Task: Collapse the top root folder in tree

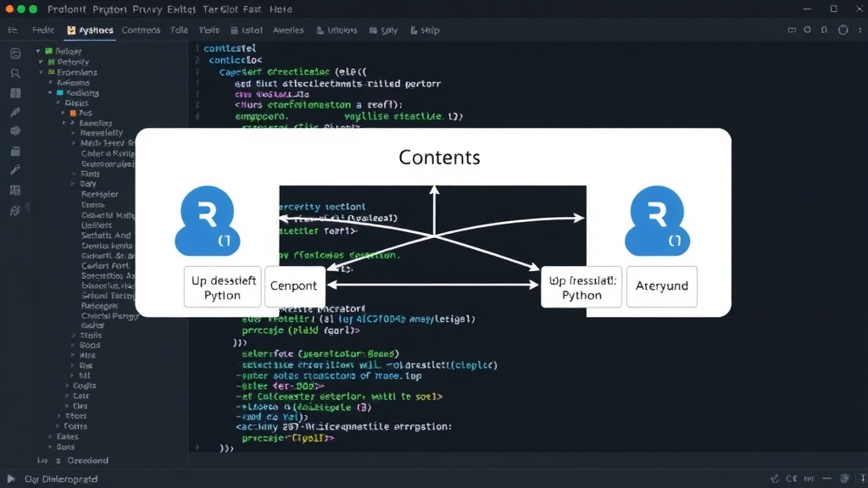Action: (x=38, y=51)
